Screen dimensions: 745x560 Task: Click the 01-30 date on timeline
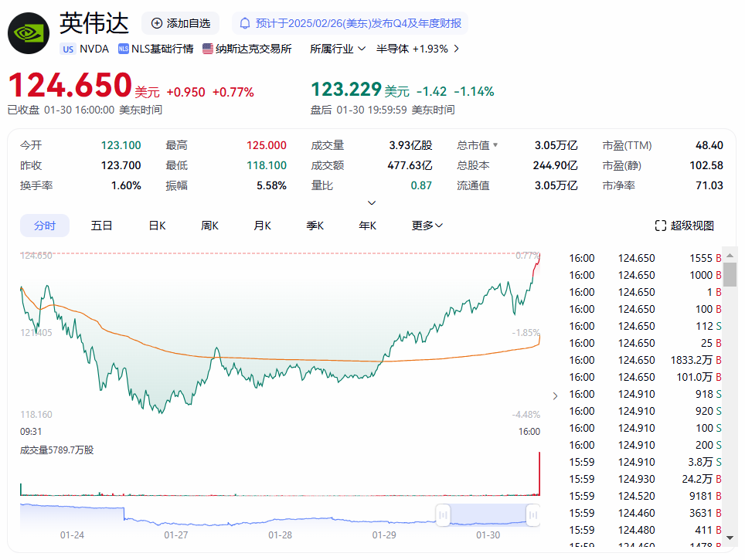pos(488,535)
